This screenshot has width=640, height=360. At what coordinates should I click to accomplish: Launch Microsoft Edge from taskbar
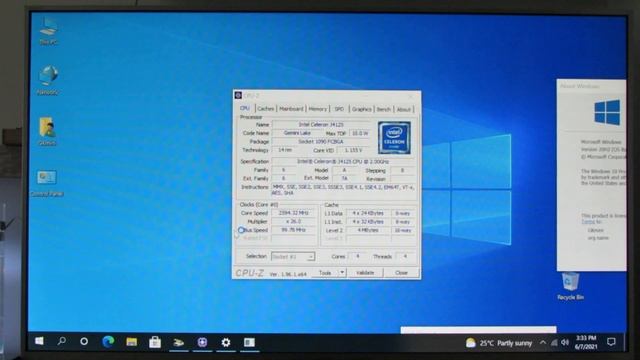pyautogui.click(x=108, y=342)
